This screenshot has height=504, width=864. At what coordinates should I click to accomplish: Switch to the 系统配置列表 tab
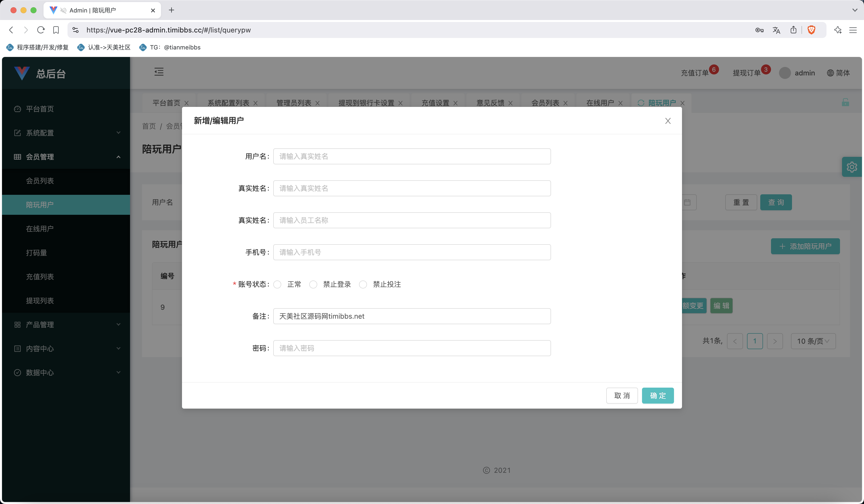(228, 103)
